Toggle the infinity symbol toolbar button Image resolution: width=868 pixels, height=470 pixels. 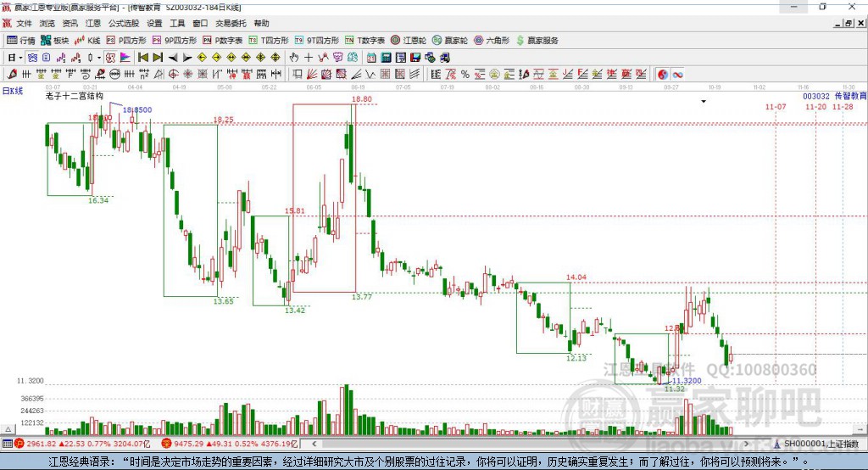click(x=677, y=75)
